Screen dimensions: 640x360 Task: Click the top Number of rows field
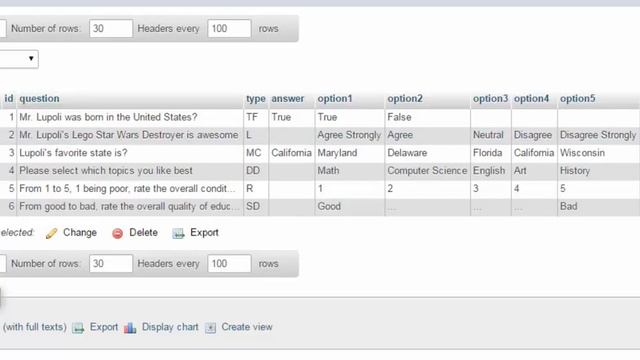[111, 29]
